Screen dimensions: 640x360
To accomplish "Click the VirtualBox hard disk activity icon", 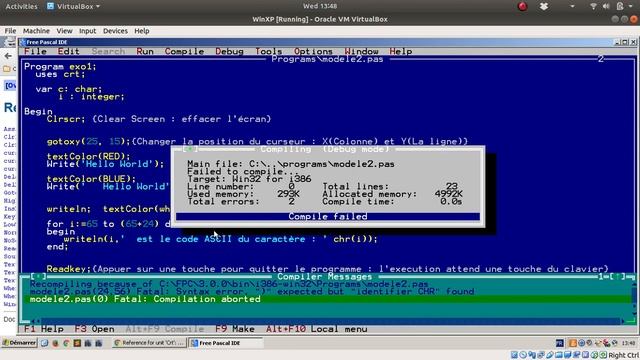I will point(514,355).
